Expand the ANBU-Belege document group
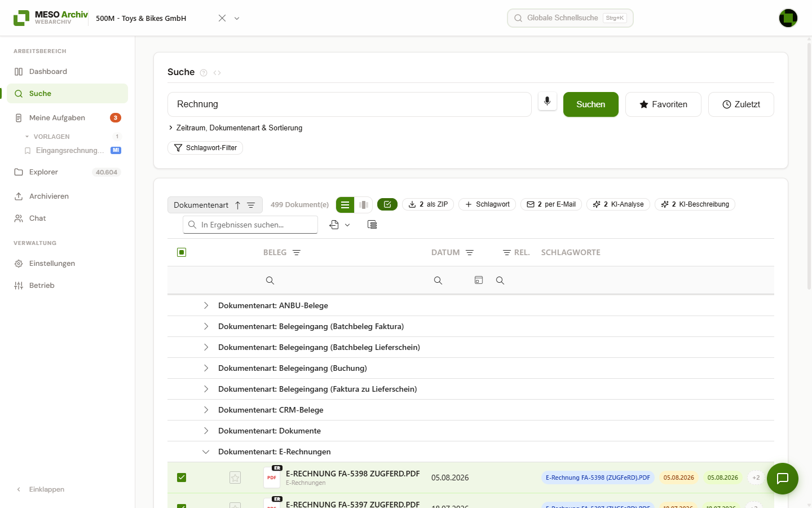This screenshot has height=508, width=812. [x=206, y=305]
